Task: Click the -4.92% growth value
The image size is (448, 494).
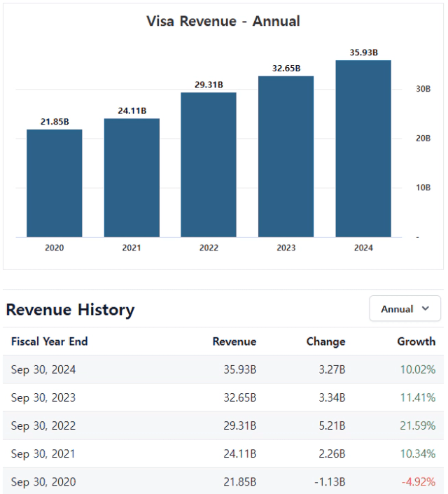Action: point(419,481)
